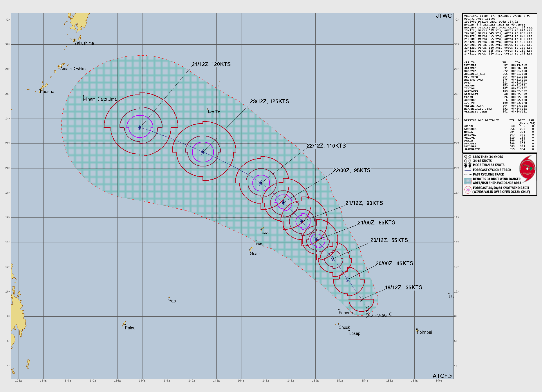
Task: Click the AGRIHAN row in the CPA table
Action: 495,100
